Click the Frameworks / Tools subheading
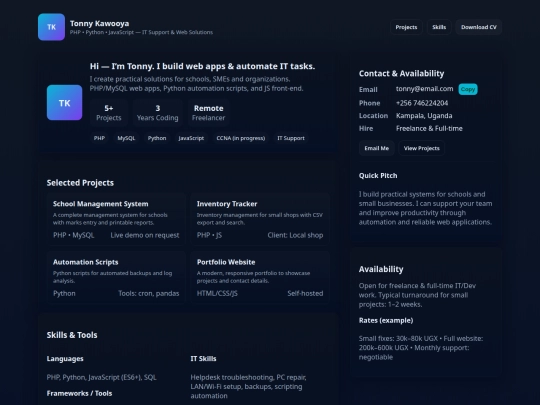The height and width of the screenshot is (405, 540). [80, 393]
